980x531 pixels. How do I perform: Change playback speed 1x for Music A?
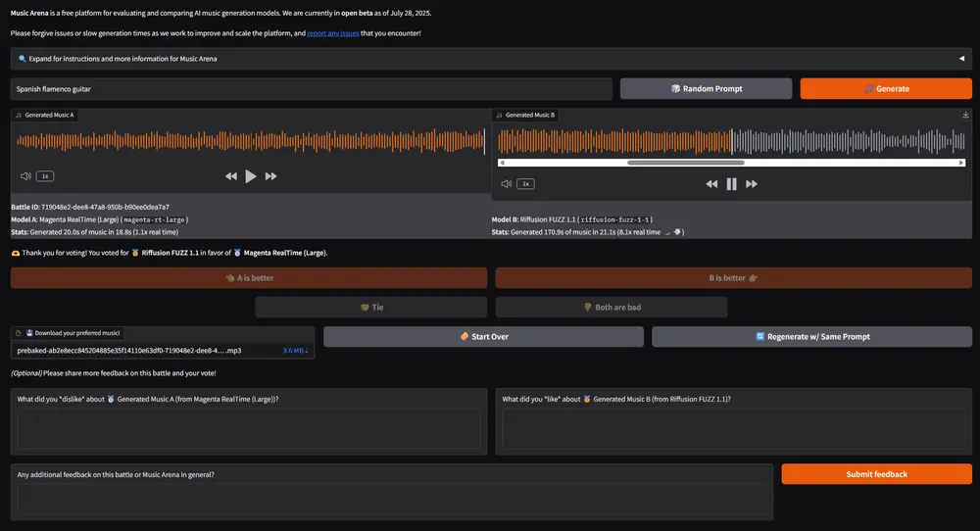[44, 176]
